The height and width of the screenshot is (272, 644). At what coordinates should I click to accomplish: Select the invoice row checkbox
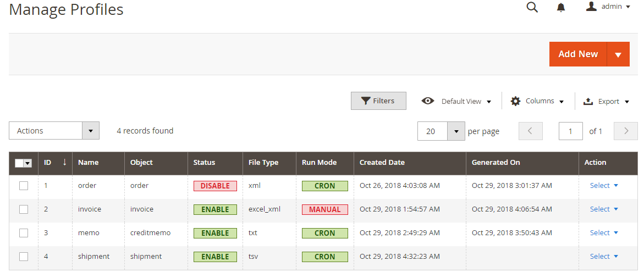[x=24, y=209]
